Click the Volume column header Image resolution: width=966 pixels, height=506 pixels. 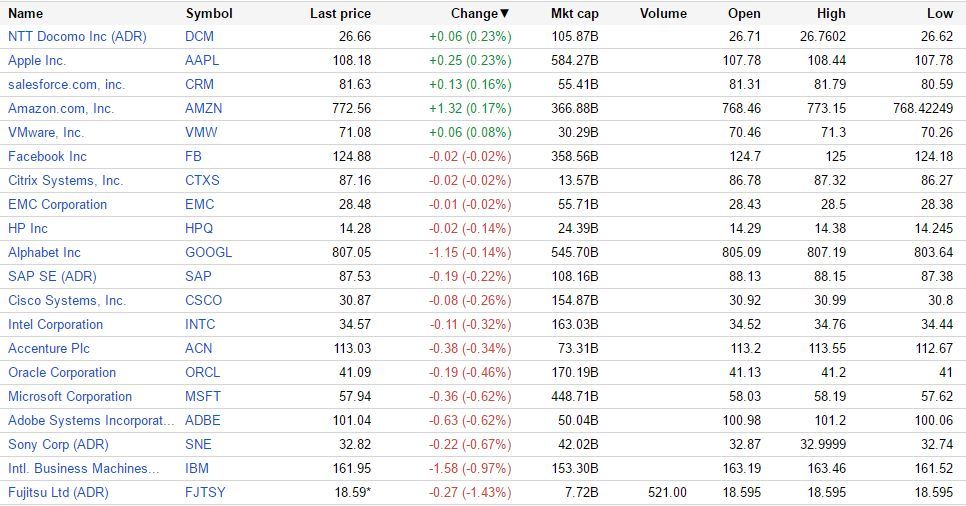click(663, 13)
